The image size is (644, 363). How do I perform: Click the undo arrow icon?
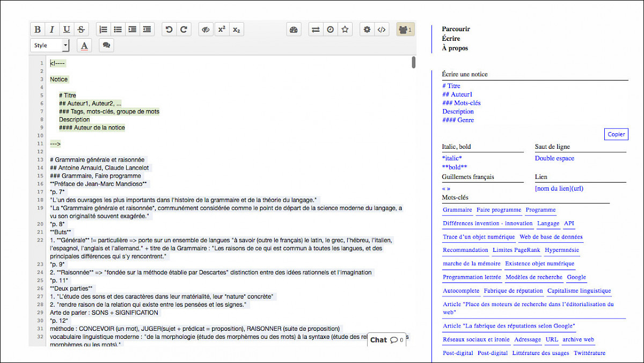(169, 30)
